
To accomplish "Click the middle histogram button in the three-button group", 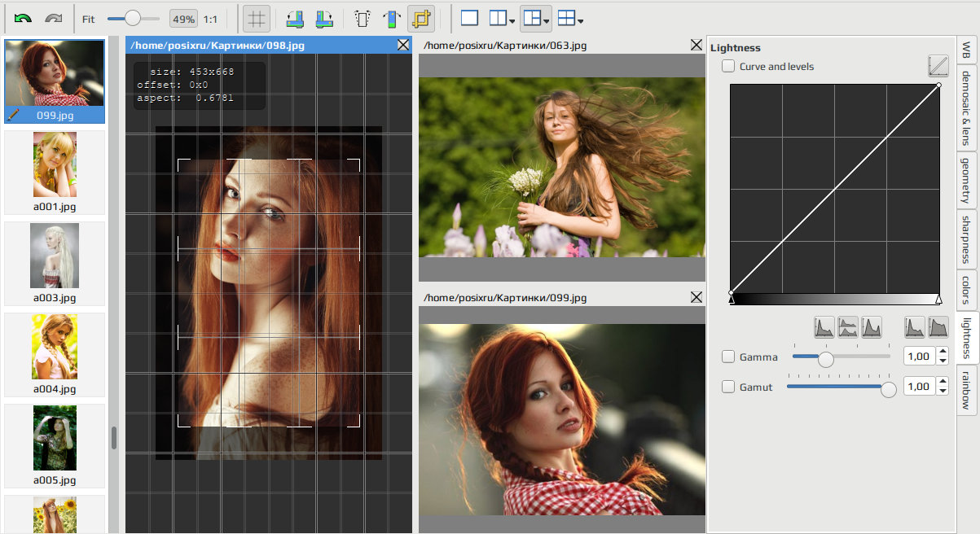I will click(x=848, y=328).
